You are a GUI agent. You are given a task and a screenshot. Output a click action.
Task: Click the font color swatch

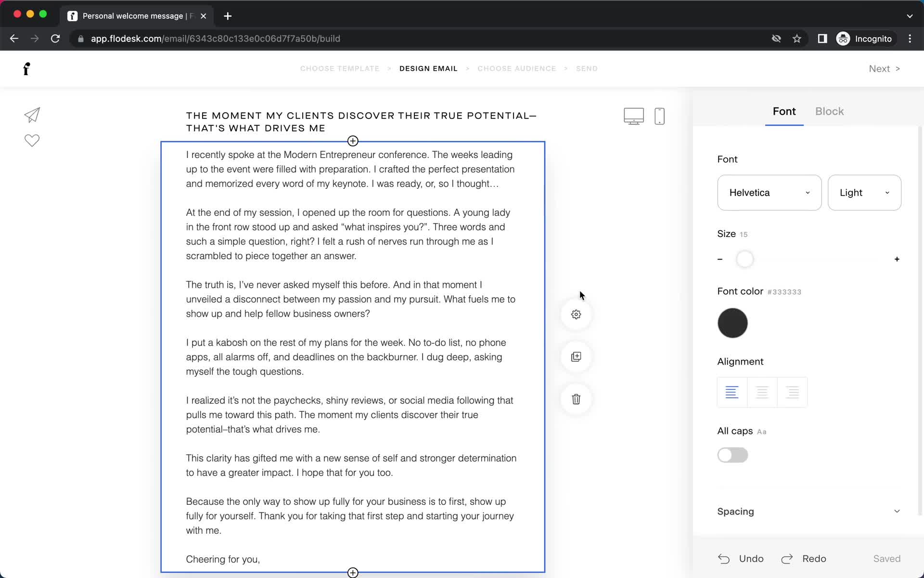[x=732, y=322]
